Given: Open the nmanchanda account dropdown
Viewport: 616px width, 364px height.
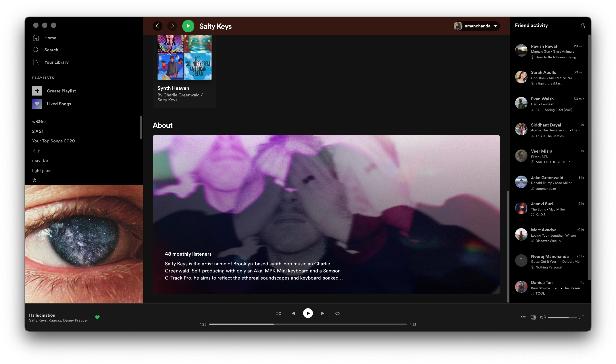Looking at the screenshot, I should pos(476,26).
